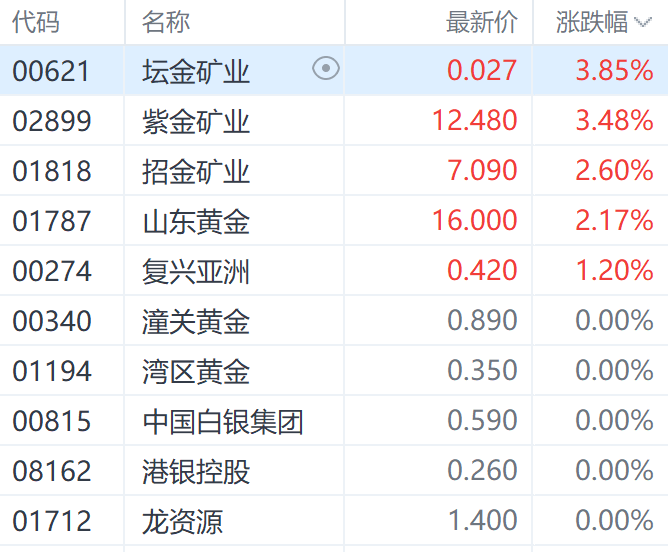Click the 16.000 price cell
The height and width of the screenshot is (552, 668).
tap(475, 220)
